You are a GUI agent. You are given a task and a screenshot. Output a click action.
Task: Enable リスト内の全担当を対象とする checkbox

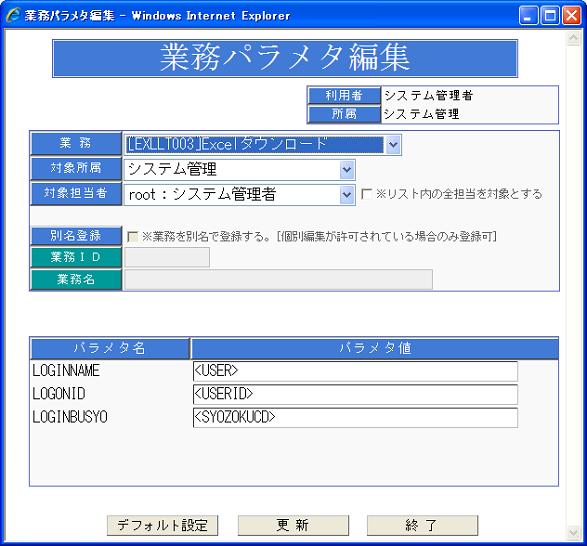point(366,194)
